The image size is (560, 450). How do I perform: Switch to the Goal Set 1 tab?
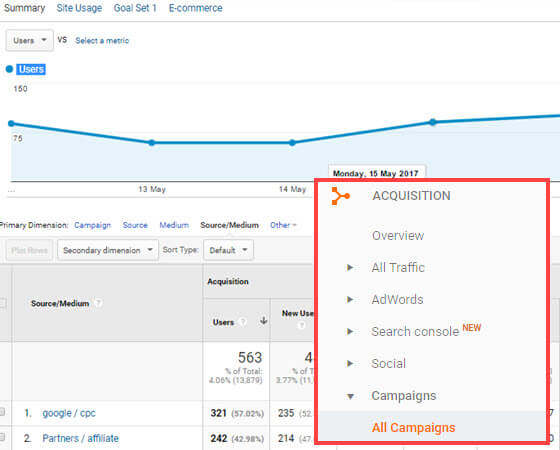point(135,8)
